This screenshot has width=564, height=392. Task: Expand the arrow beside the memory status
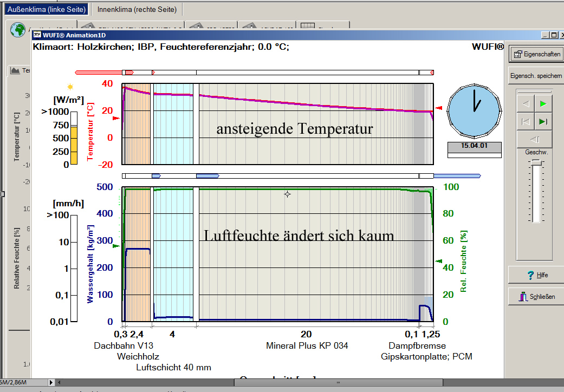(x=51, y=382)
